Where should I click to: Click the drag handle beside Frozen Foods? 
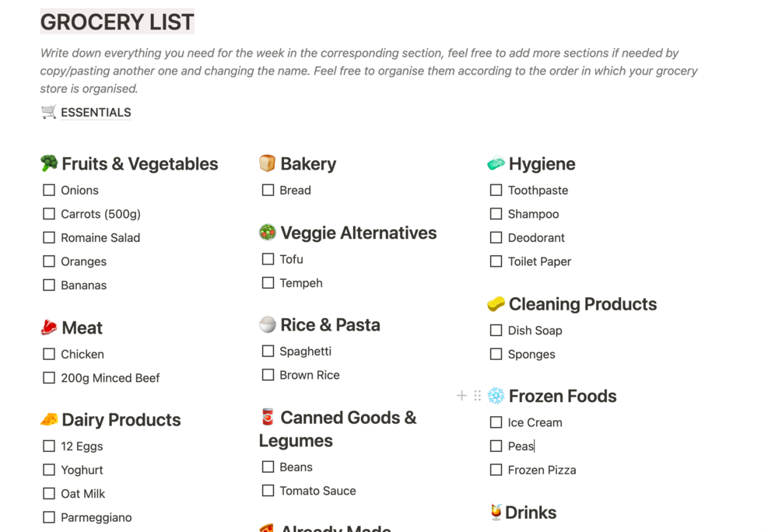pos(477,396)
